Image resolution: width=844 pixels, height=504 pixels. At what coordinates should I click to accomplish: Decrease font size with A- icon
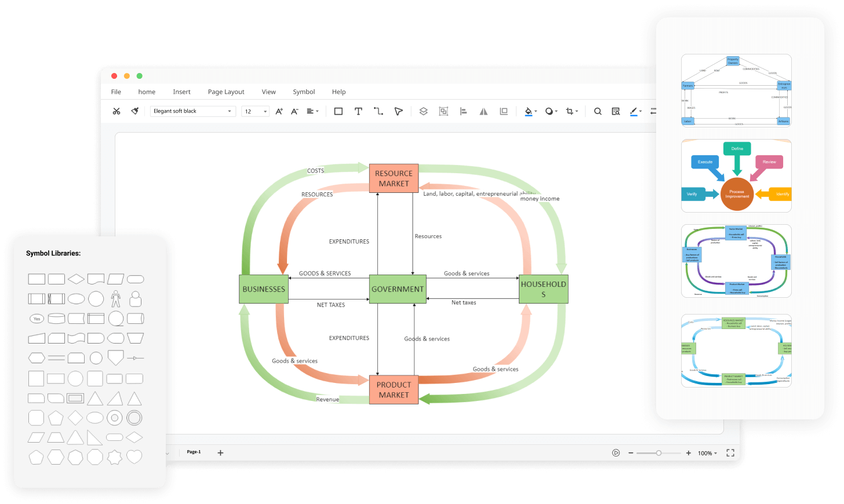(294, 111)
